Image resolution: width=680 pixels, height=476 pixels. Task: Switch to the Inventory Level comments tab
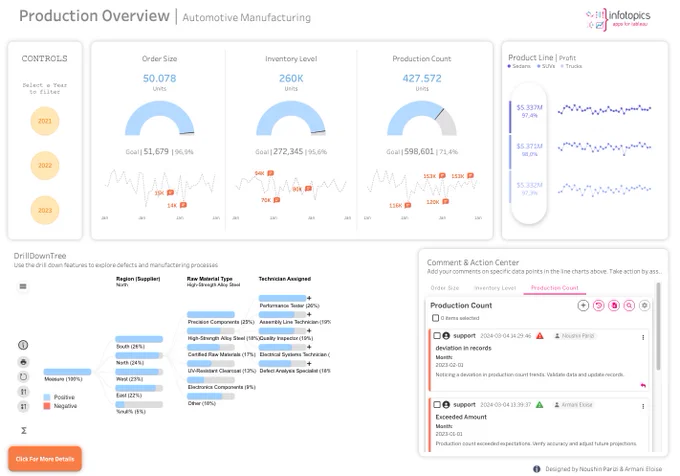(x=495, y=288)
